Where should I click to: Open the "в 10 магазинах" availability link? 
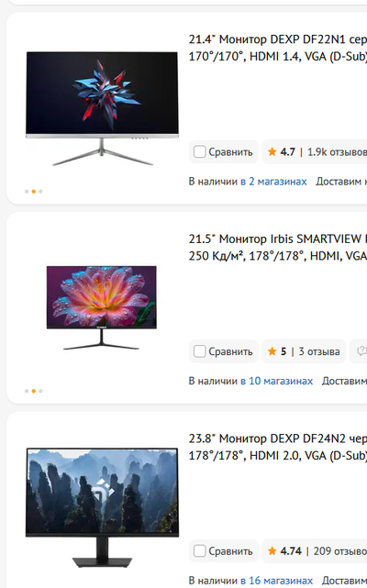point(276,381)
